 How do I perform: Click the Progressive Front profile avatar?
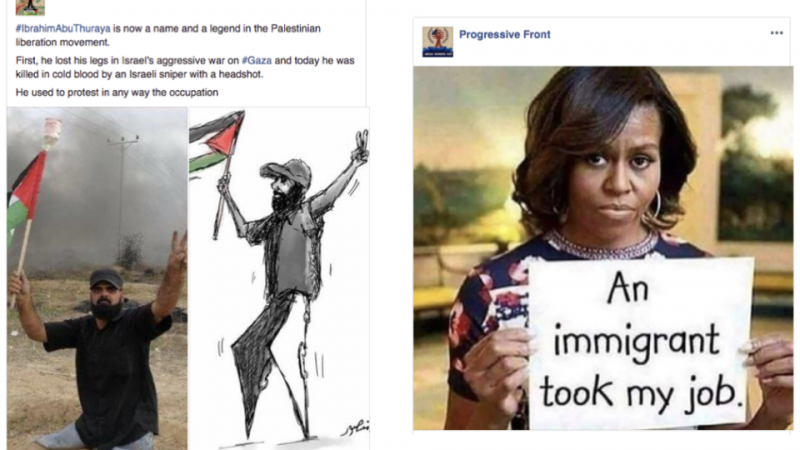[x=437, y=41]
